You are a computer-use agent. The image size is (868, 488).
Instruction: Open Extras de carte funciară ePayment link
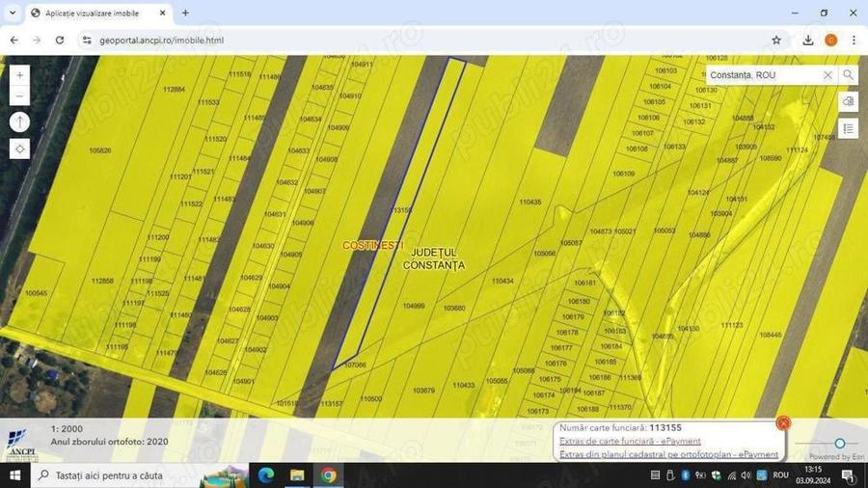click(x=630, y=441)
